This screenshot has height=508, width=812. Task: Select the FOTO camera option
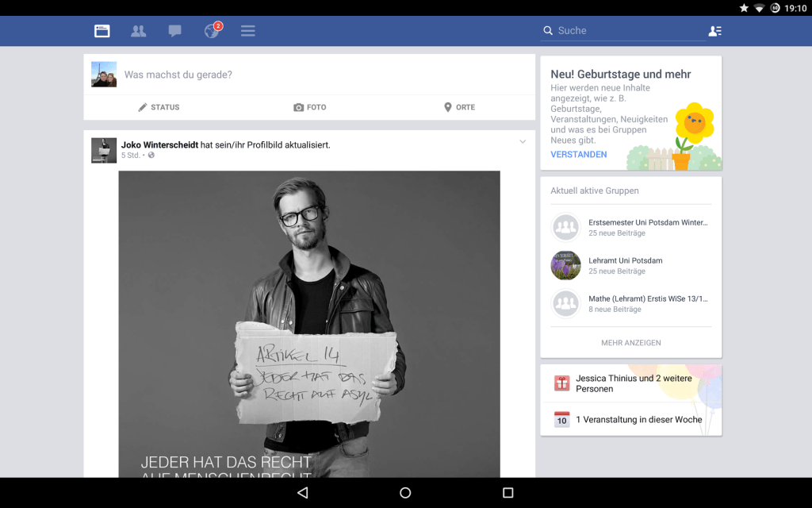pos(309,107)
